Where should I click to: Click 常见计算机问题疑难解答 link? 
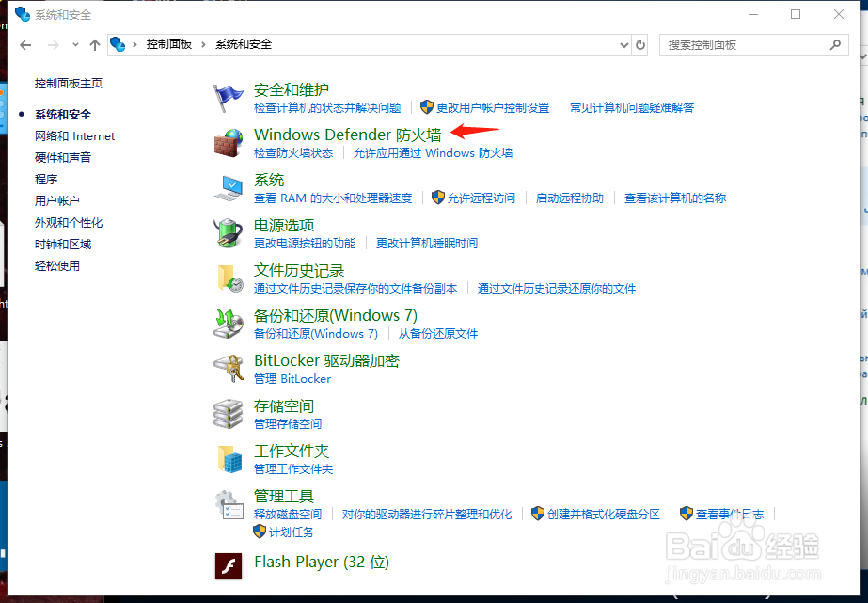coord(632,107)
